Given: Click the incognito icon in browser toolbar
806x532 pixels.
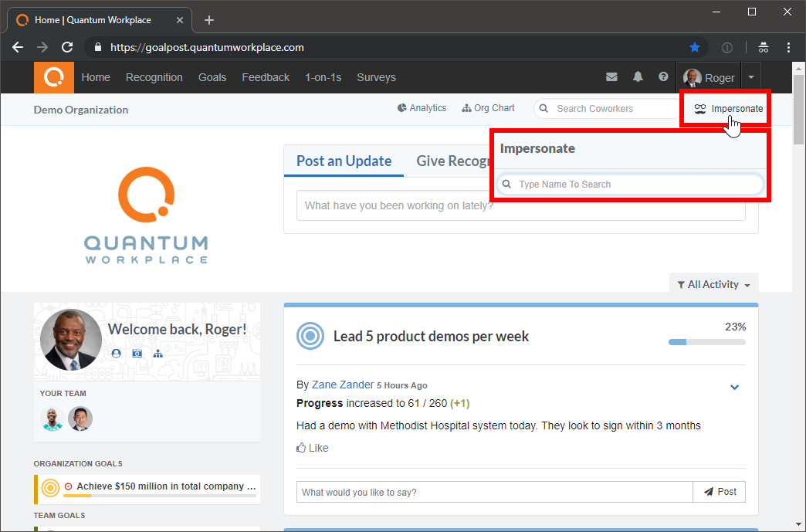Looking at the screenshot, I should [x=764, y=47].
